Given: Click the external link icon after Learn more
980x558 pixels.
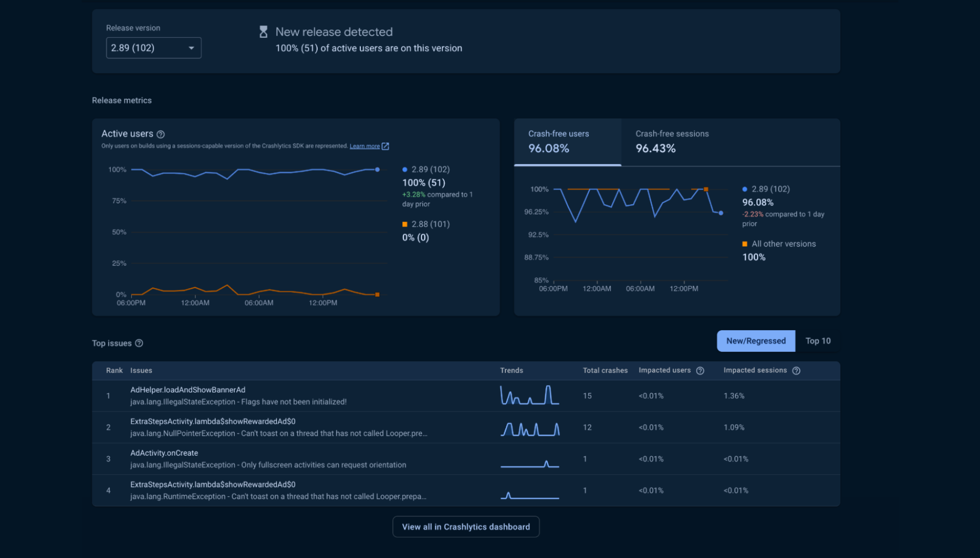Looking at the screenshot, I should (x=385, y=146).
